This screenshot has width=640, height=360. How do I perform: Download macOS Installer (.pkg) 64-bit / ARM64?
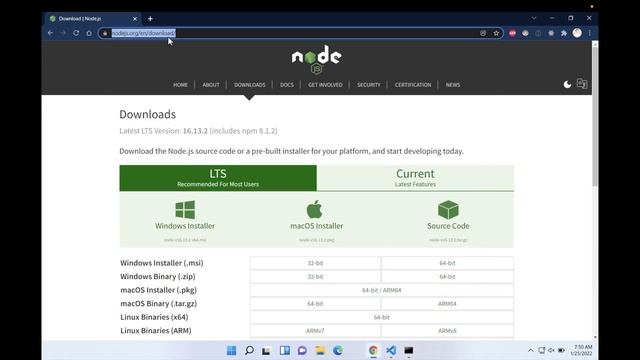(x=382, y=290)
